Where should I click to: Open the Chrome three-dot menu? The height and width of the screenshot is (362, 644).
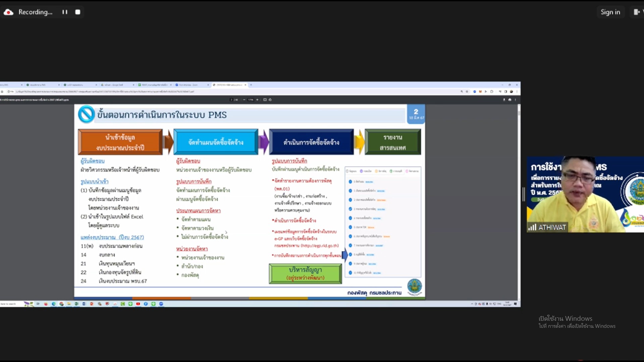coord(517,91)
